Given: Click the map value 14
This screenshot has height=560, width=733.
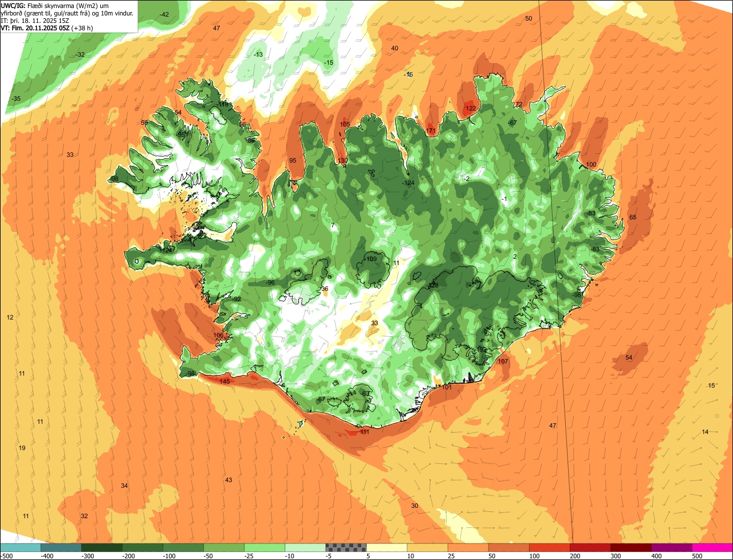Looking at the screenshot, I should pyautogui.click(x=705, y=432).
